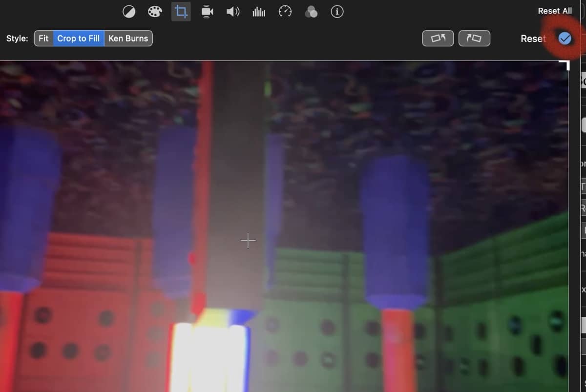Open noise reduction and equalizer

point(259,12)
